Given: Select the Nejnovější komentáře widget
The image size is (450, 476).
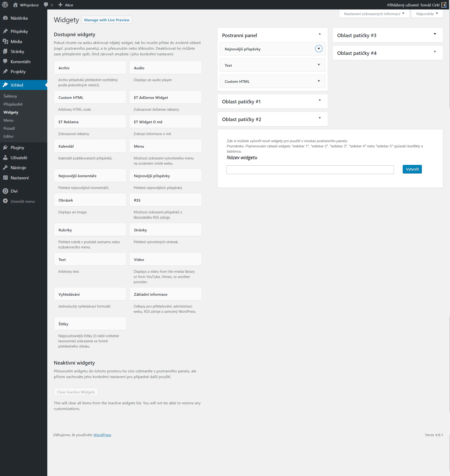Looking at the screenshot, I should tap(90, 176).
